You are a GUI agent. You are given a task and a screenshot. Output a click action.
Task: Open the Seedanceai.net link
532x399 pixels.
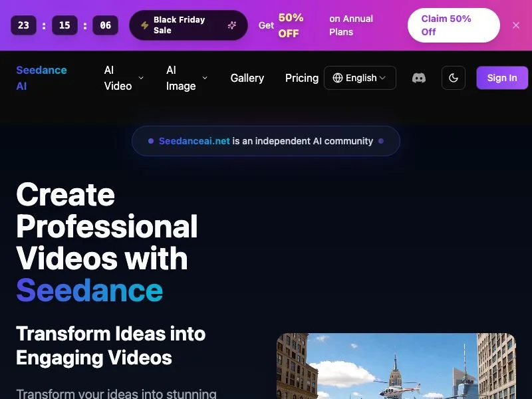[x=194, y=141]
